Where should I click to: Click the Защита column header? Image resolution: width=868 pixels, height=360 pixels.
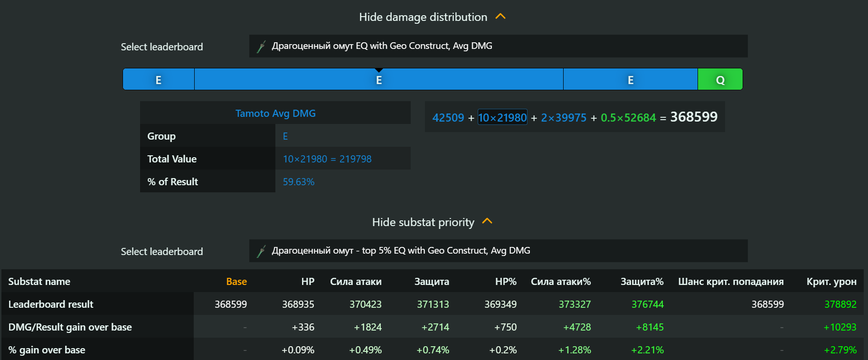pos(432,282)
